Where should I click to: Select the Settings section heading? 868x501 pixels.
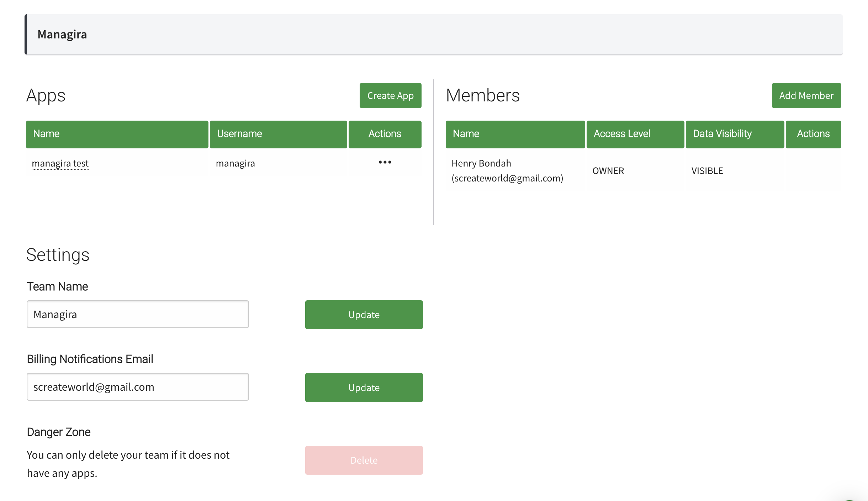coord(58,255)
